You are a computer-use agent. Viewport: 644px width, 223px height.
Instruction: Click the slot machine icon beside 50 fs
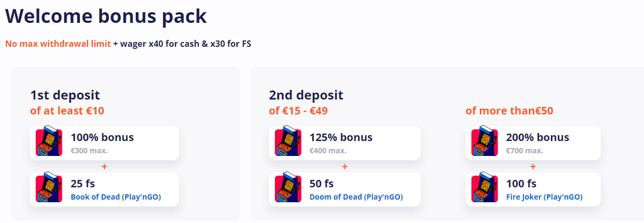[288, 189]
